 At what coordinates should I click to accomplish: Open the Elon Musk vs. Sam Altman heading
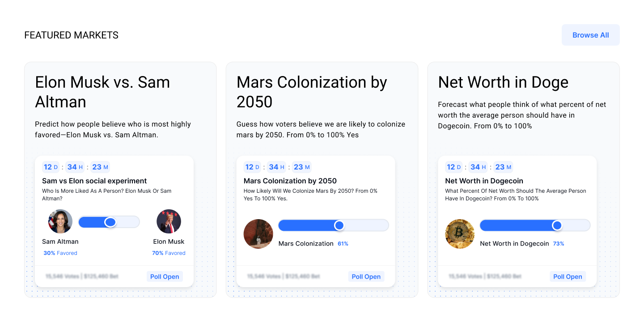click(102, 92)
